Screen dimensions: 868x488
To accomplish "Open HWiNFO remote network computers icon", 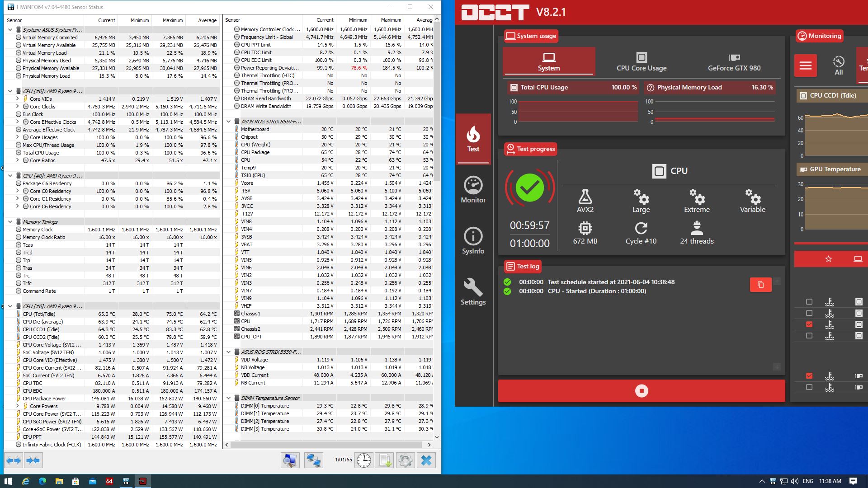I will [x=313, y=460].
